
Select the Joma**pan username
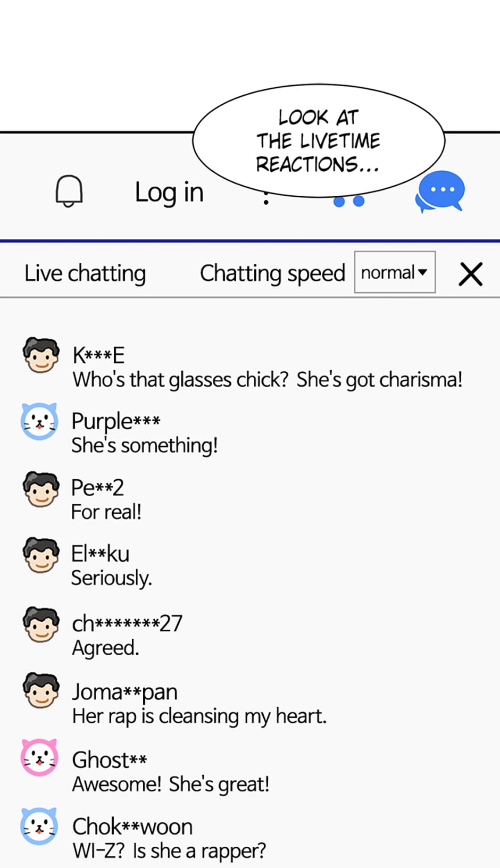[125, 692]
